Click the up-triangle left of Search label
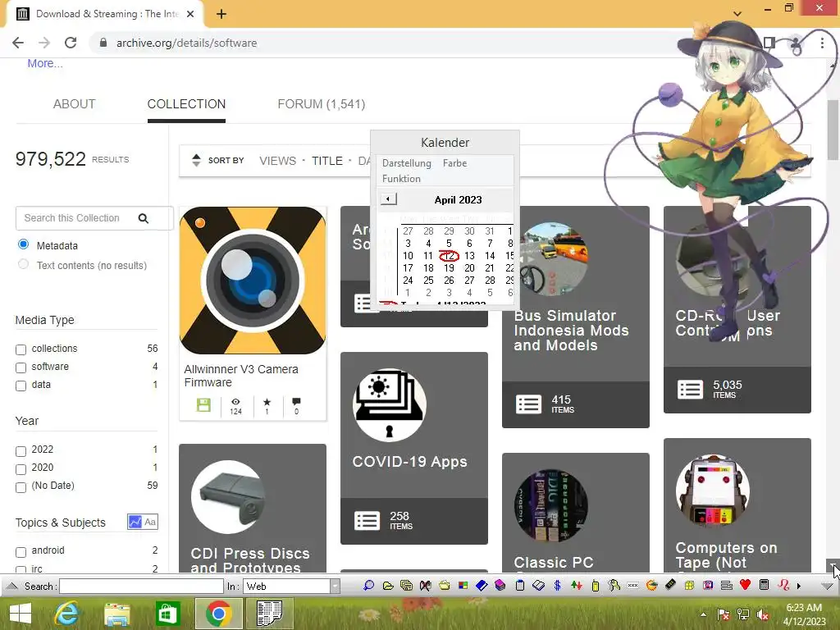Viewport: 840px width, 630px height. click(x=12, y=586)
